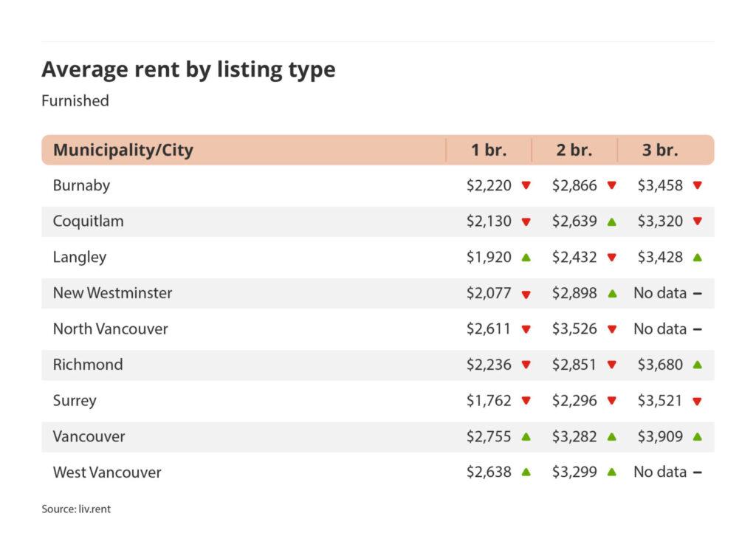Click the 2 br. column header
This screenshot has width=756, height=533.
pos(574,150)
